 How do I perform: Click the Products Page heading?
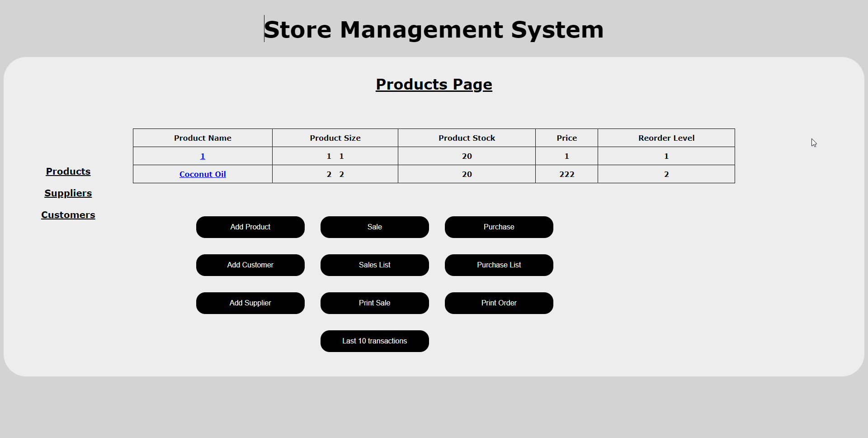[434, 85]
